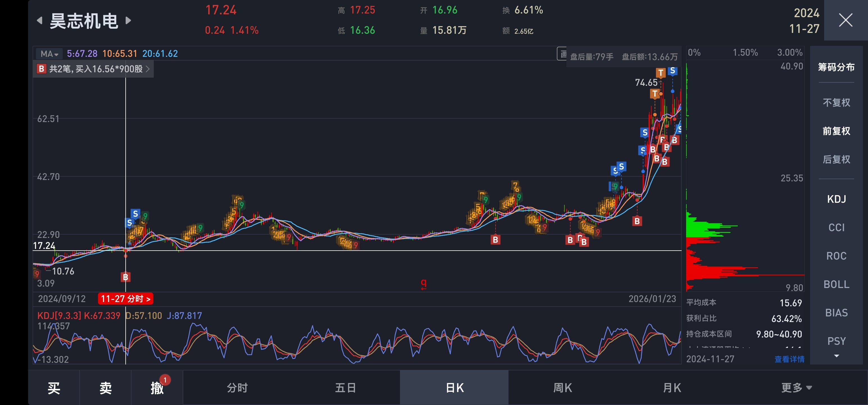
Task: Click the orange T marker near the 74.65 high
Action: pos(661,73)
